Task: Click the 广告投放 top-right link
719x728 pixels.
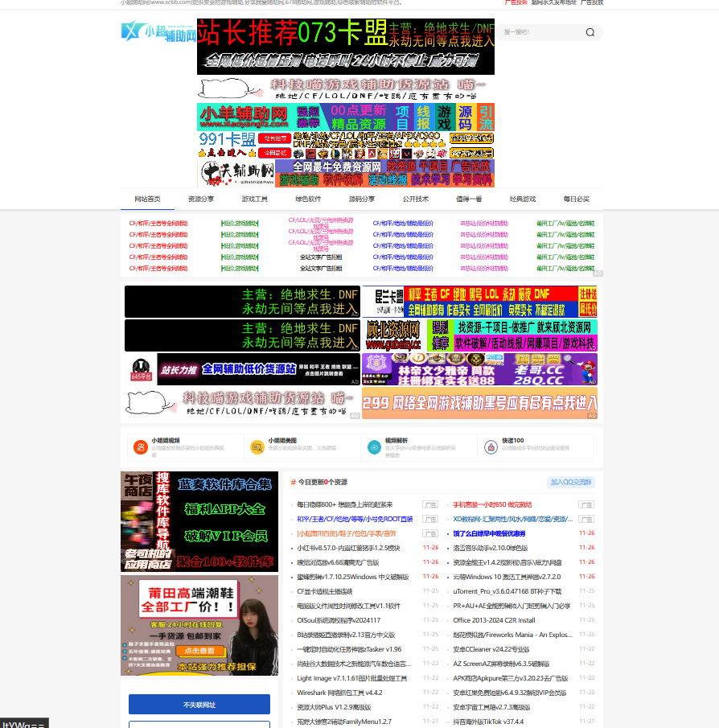Action: tap(592, 2)
